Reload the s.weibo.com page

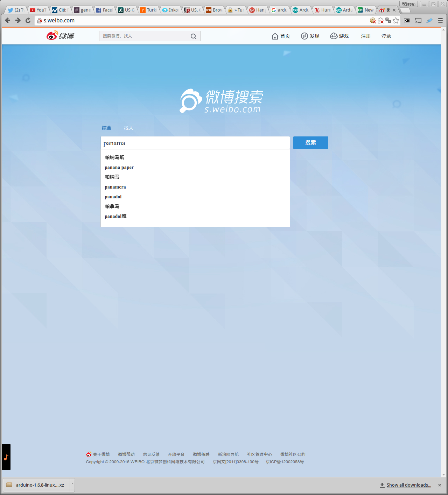click(x=28, y=20)
